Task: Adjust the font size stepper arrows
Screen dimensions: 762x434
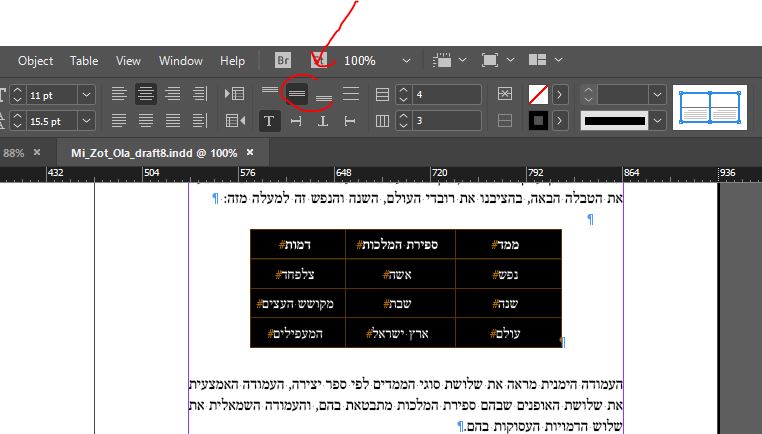Action: click(x=17, y=95)
